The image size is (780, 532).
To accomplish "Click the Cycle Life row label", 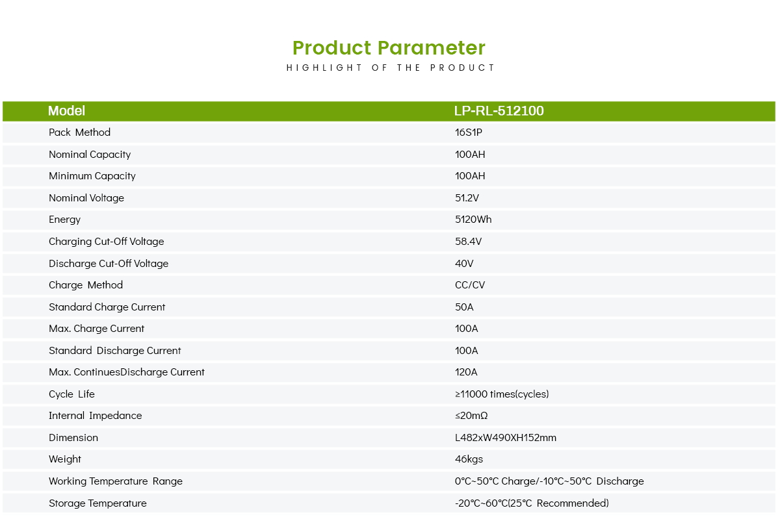I will click(x=71, y=394).
